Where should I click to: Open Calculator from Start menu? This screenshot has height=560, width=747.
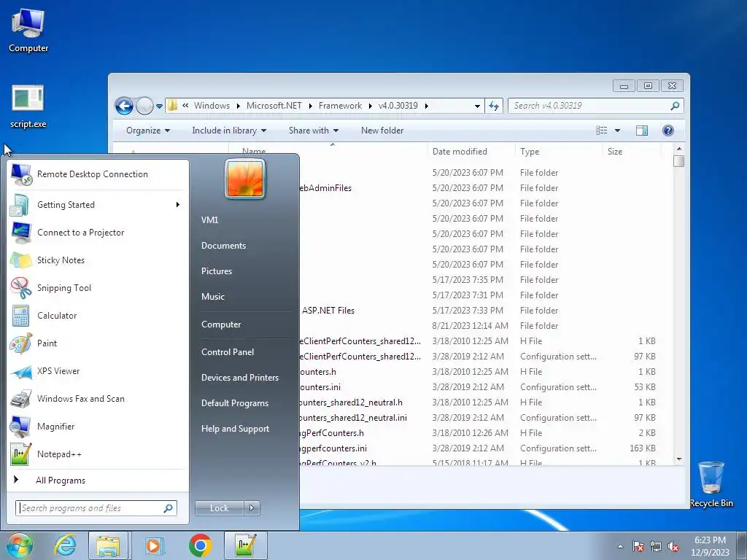pyautogui.click(x=98, y=315)
